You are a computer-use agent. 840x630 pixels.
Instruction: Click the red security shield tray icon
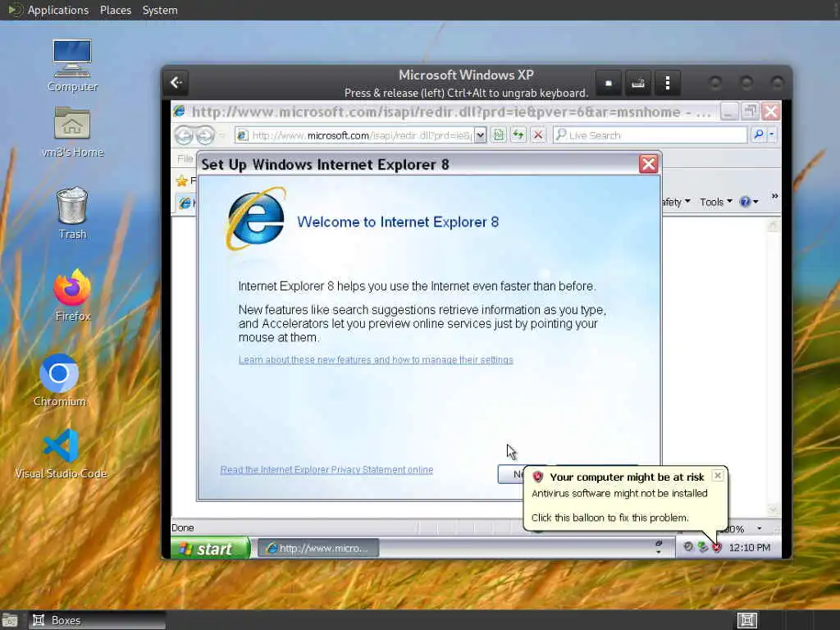717,547
